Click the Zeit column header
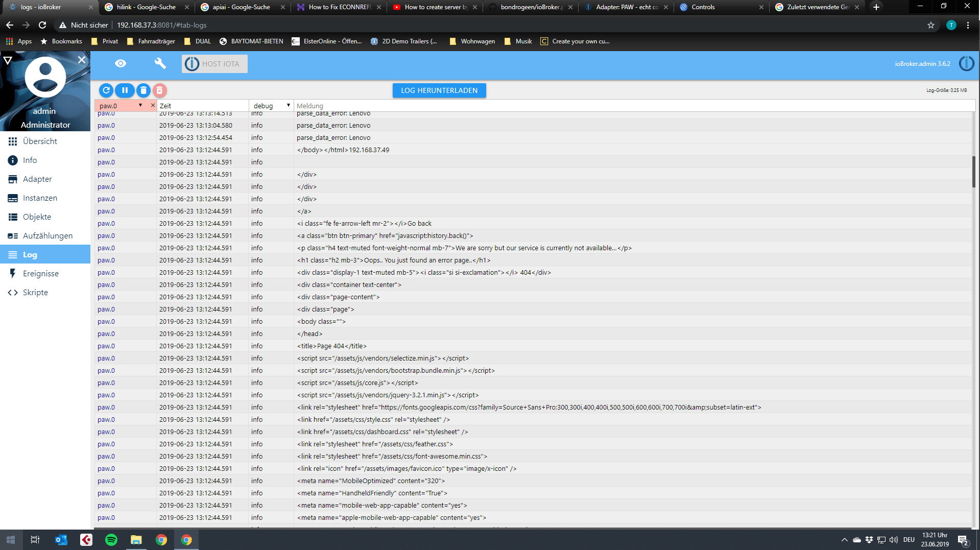The image size is (980, 550). tap(203, 106)
